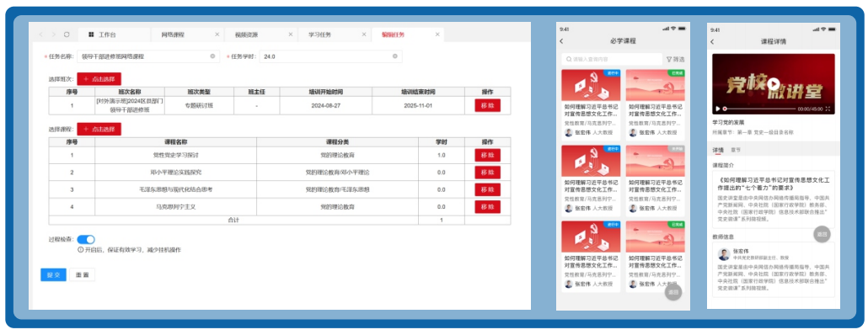Screen dimensions: 868x335
Task: Tap back chevron on 课程详情 screen
Action: (x=712, y=41)
